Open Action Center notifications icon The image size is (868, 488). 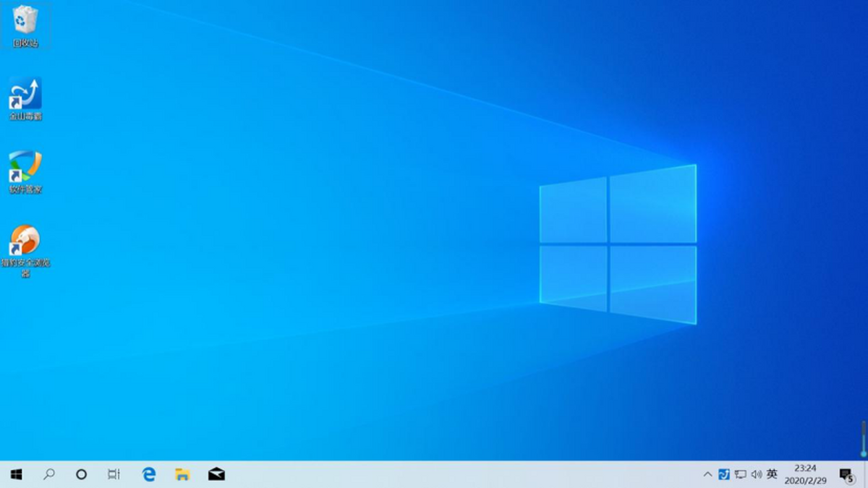point(846,474)
